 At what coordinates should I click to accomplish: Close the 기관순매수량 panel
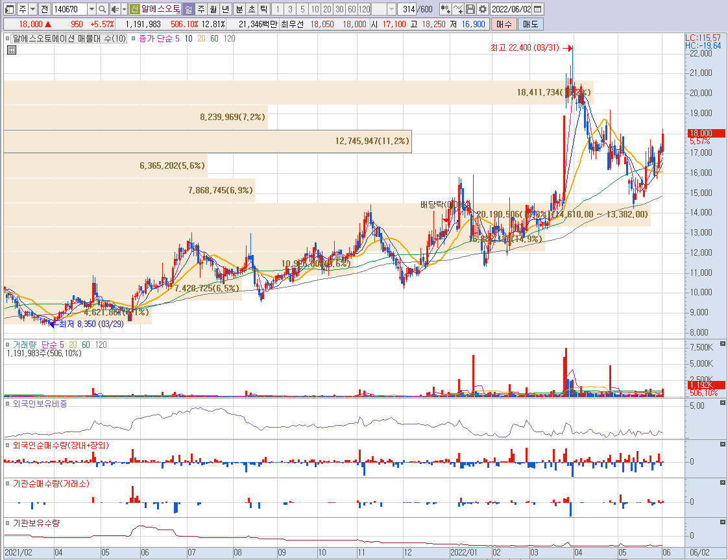point(722,483)
